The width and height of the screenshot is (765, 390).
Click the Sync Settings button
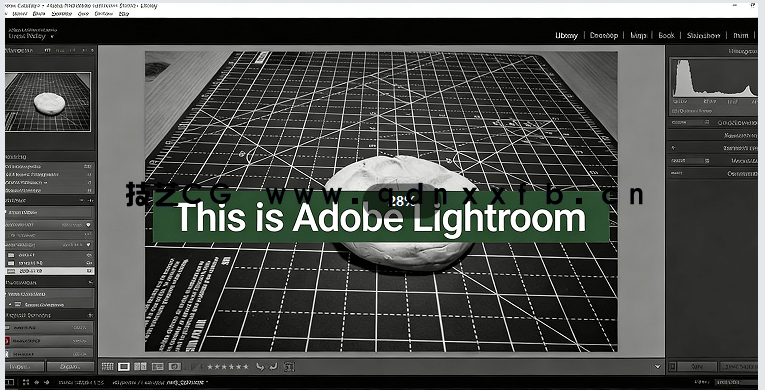click(x=740, y=367)
